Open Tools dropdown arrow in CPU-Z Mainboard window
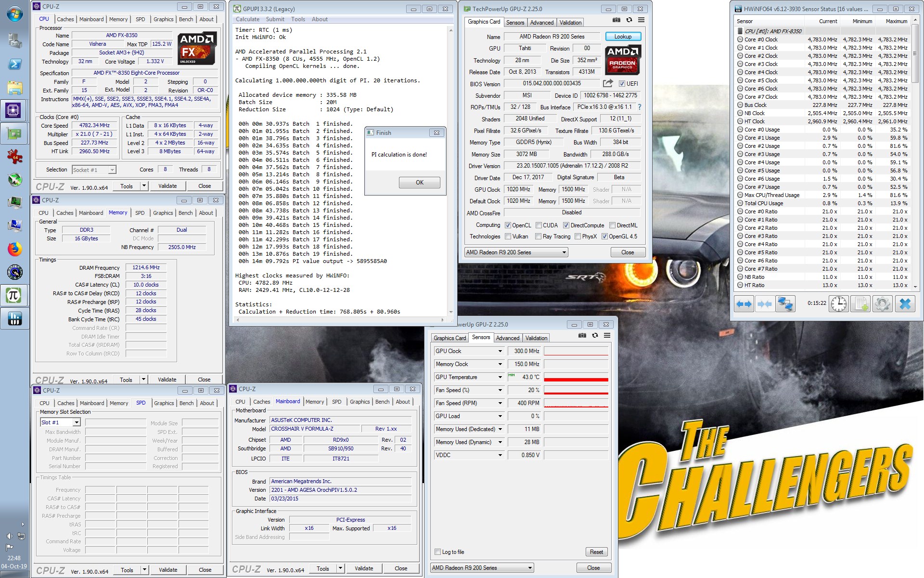 pyautogui.click(x=340, y=568)
